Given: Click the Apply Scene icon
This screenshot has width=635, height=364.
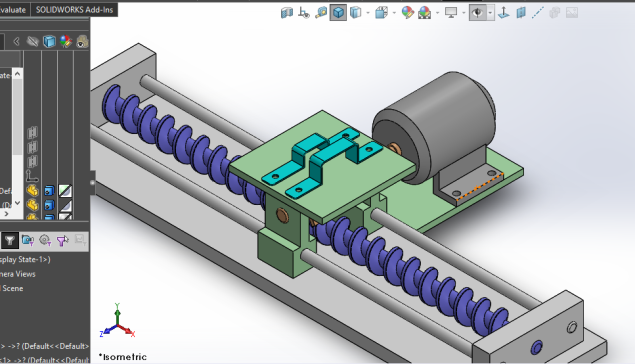Looking at the screenshot, I should click(424, 13).
